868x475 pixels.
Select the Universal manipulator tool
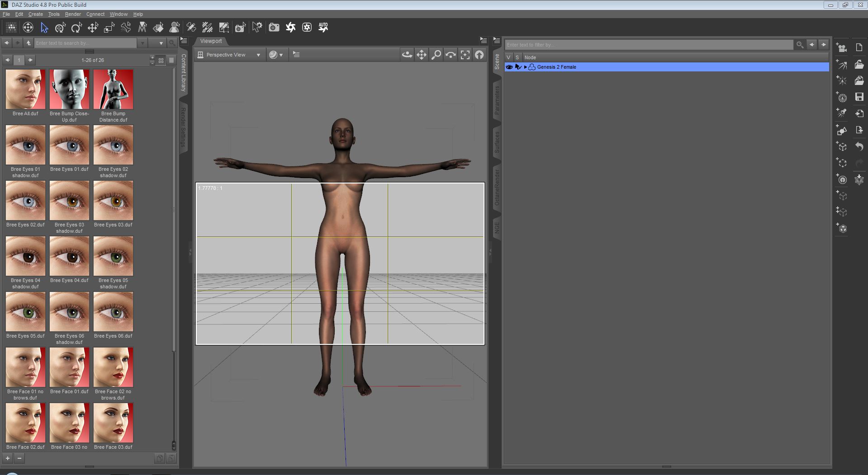(60, 28)
